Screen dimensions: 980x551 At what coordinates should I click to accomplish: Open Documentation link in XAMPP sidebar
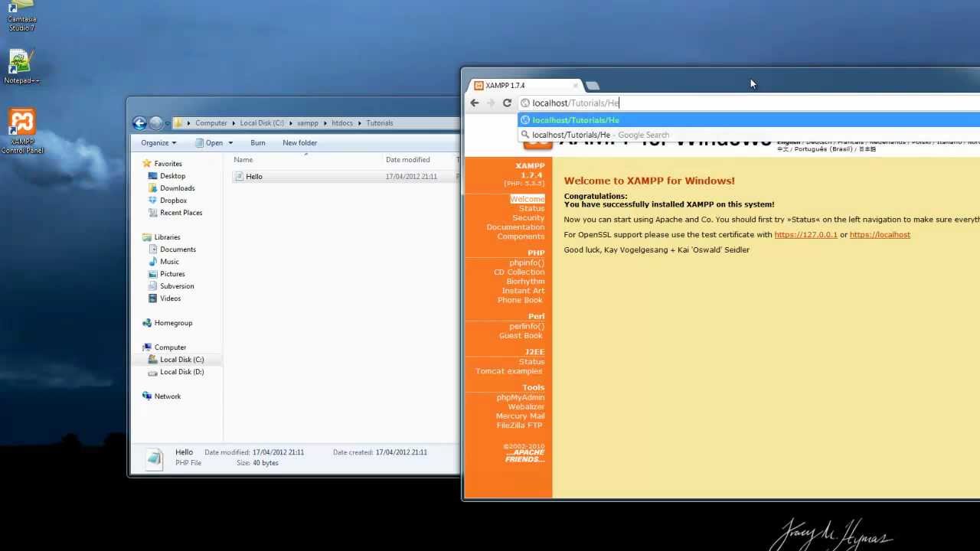[x=515, y=227]
